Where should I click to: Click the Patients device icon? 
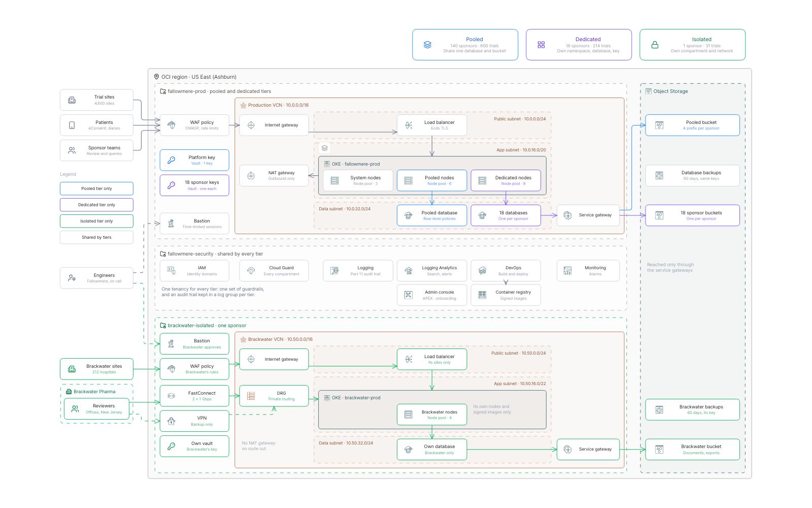tap(72, 125)
